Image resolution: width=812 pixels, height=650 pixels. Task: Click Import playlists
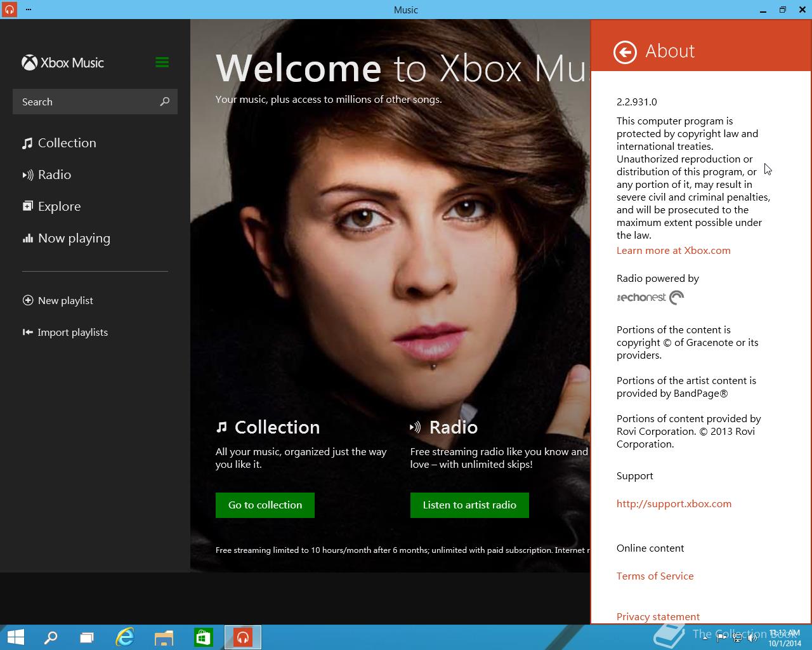tap(65, 332)
